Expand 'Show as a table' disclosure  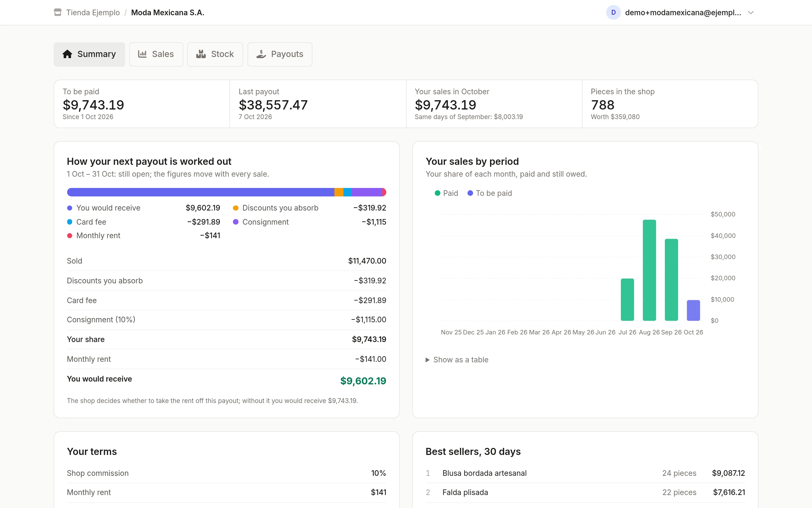(457, 360)
